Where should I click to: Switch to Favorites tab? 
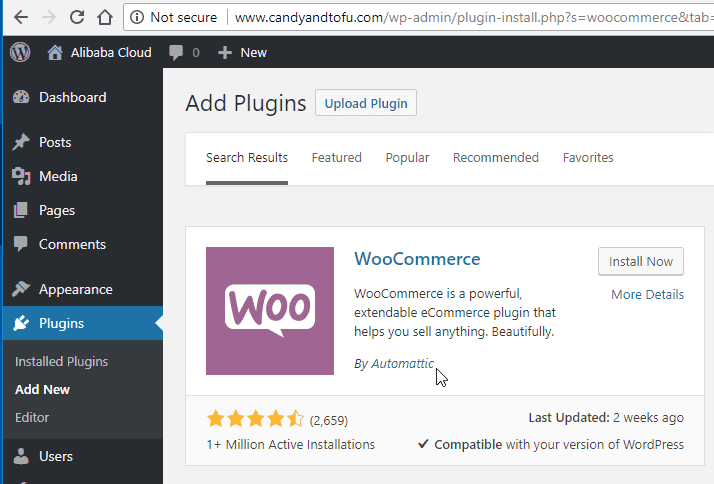click(x=588, y=158)
